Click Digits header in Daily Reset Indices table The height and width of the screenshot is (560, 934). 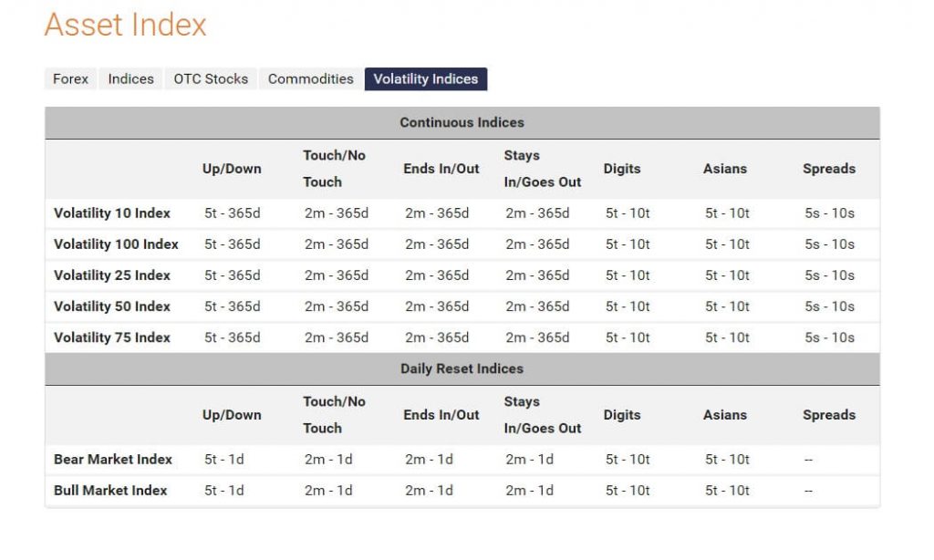tap(622, 415)
